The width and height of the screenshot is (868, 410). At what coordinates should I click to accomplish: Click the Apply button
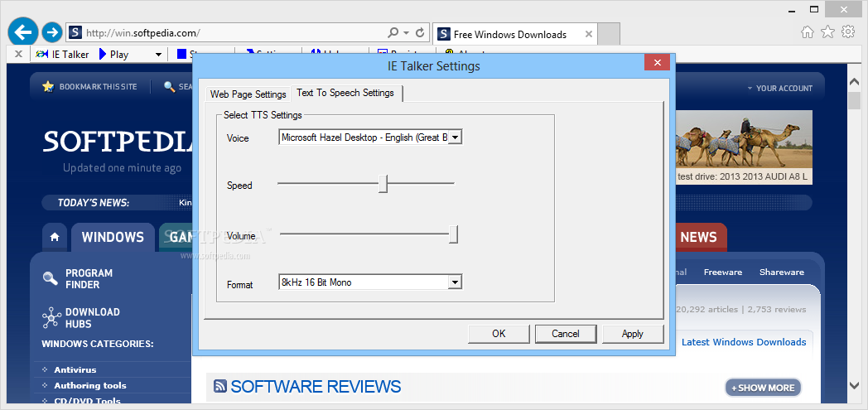tap(632, 334)
